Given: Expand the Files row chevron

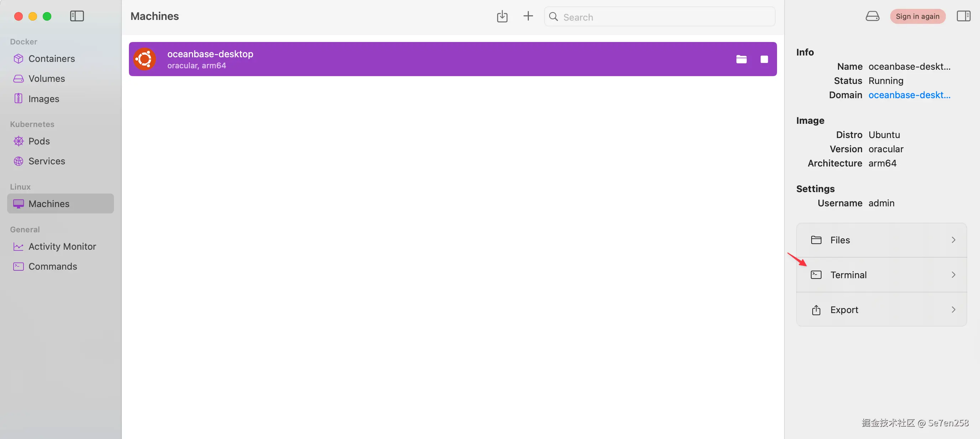Looking at the screenshot, I should tap(953, 240).
